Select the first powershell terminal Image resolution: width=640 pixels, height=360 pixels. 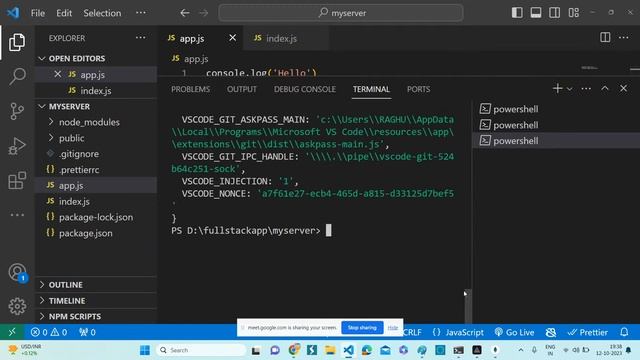[556, 109]
